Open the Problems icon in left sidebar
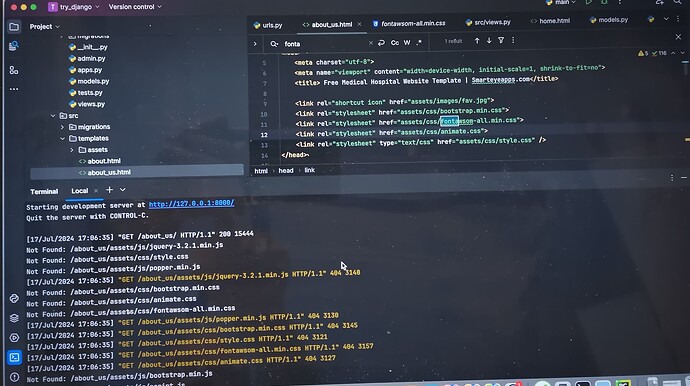 click(x=14, y=377)
